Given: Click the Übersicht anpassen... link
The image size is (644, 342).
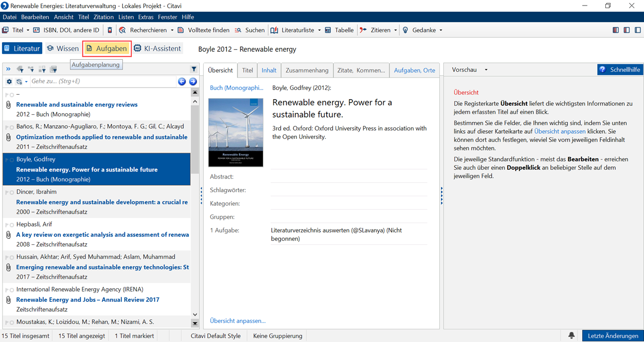Looking at the screenshot, I should pos(237,321).
